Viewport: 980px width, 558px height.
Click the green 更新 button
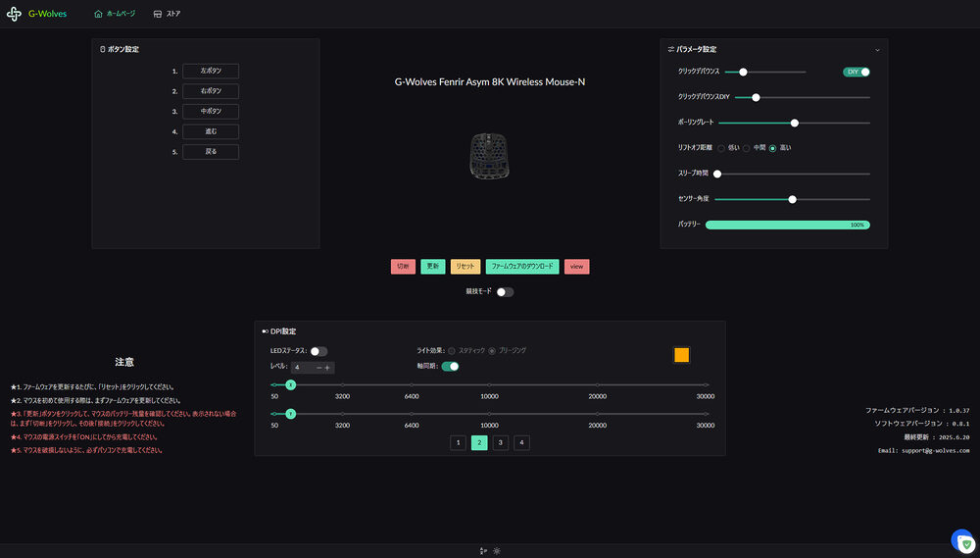click(433, 267)
